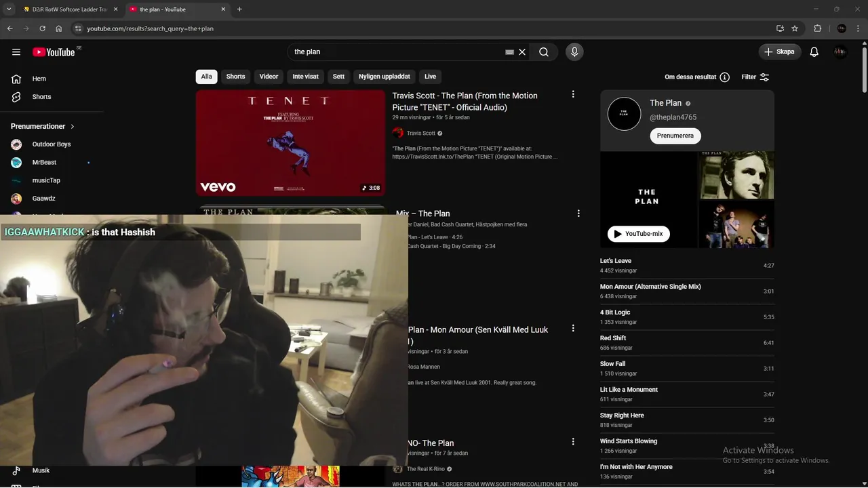Open the on-screen keyboard icon in search
The image size is (868, 488).
[x=509, y=52]
